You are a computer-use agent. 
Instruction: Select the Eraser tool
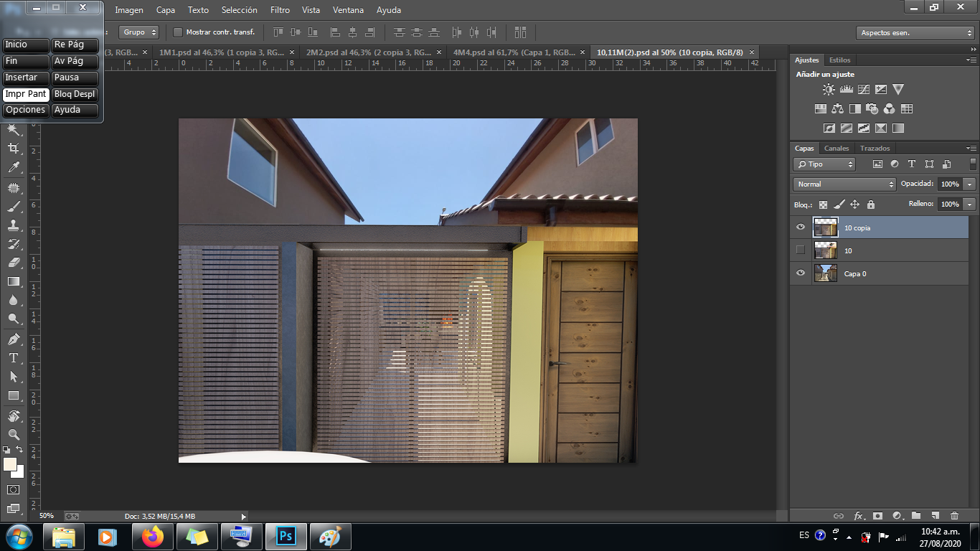pyautogui.click(x=14, y=263)
